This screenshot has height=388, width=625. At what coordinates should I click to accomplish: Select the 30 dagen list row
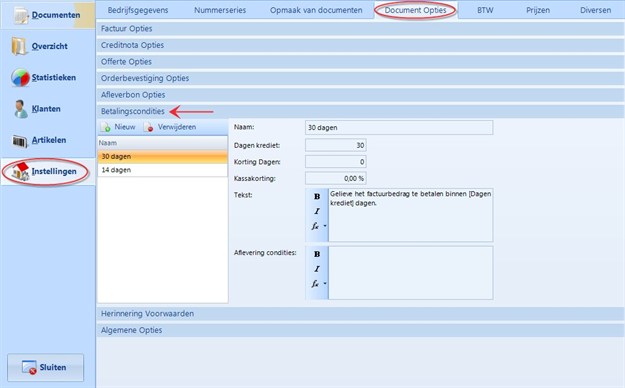coord(162,157)
